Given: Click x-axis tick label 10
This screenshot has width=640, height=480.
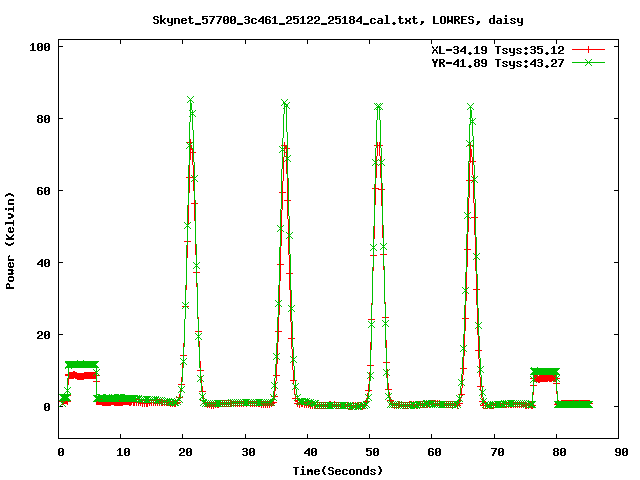Looking at the screenshot, I should pos(123,452).
